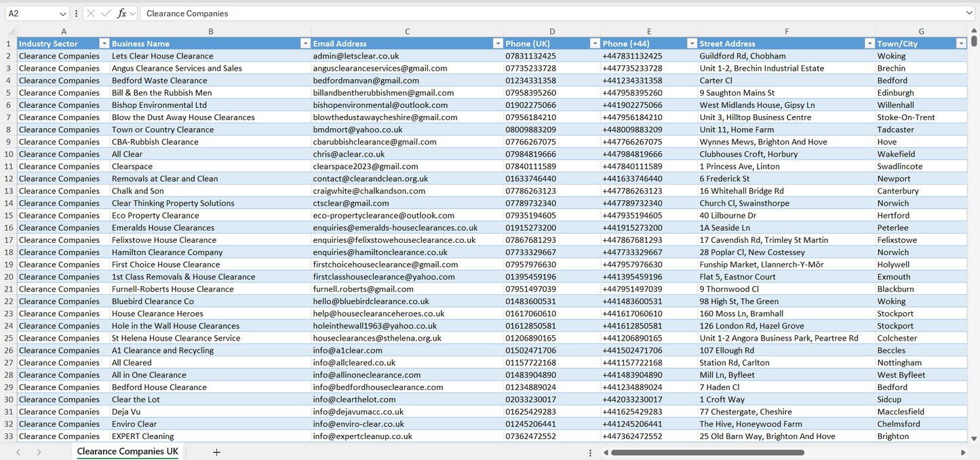Click the tab bar resize dots handle

590,453
